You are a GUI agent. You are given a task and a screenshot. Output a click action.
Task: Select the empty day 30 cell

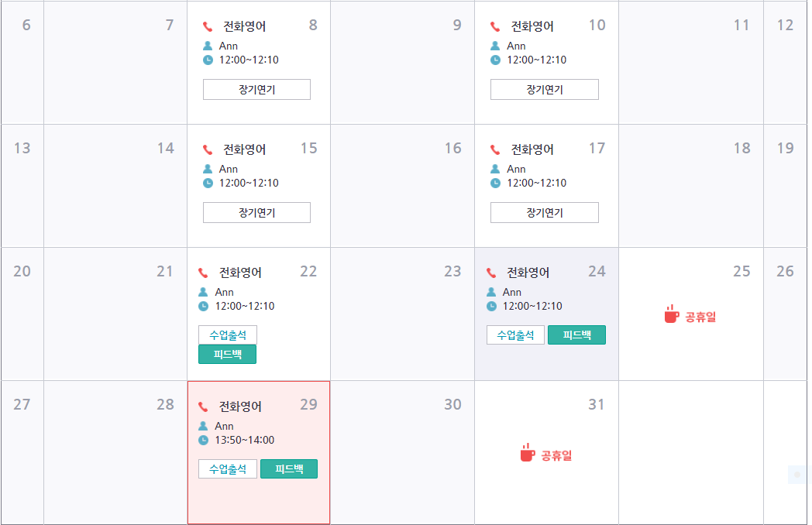pos(402,457)
